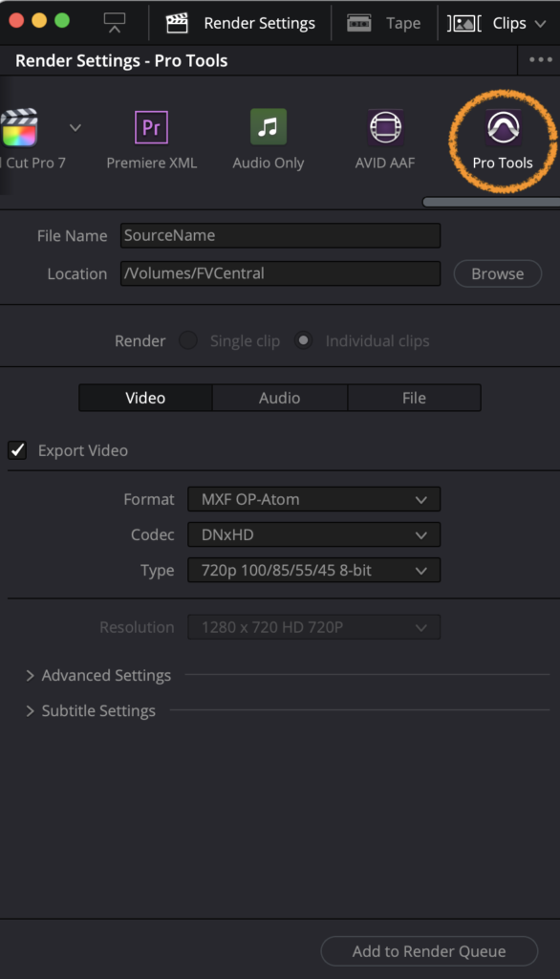Click the Render Settings clapperboard icon
The image size is (560, 979).
(x=177, y=23)
